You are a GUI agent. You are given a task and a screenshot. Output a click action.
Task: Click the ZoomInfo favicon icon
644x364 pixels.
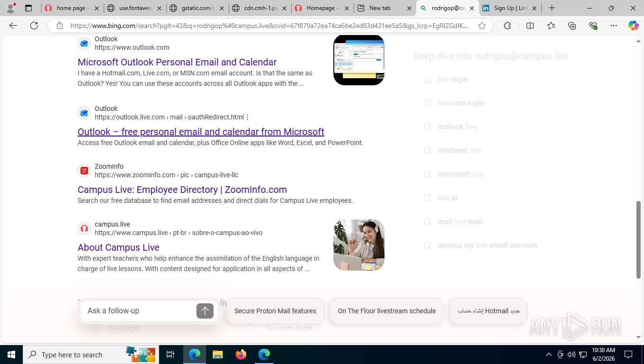point(84,171)
